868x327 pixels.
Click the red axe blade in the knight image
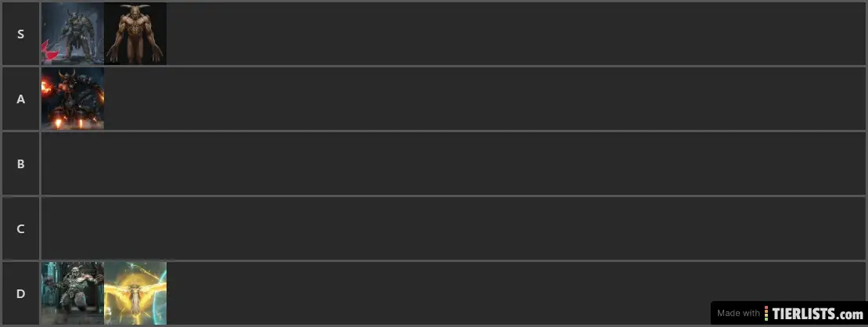click(50, 52)
